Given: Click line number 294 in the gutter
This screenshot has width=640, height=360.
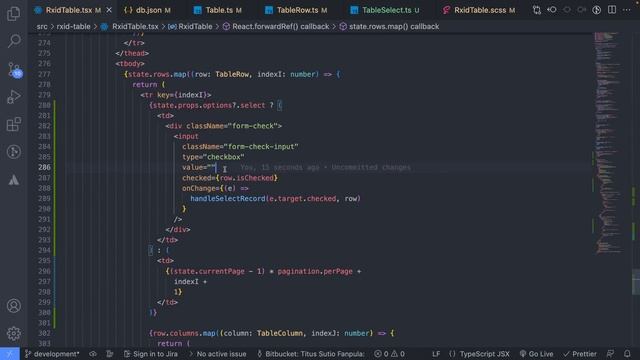Looking at the screenshot, I should (44, 250).
